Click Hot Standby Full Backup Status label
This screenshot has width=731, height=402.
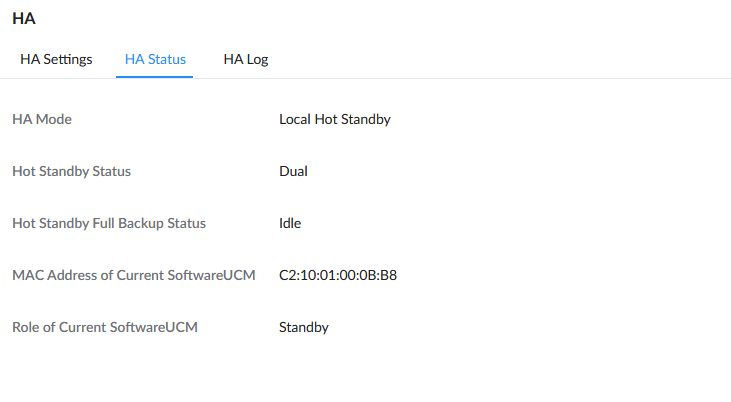coord(109,223)
